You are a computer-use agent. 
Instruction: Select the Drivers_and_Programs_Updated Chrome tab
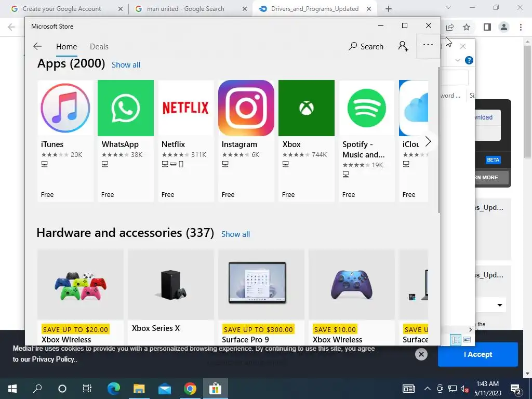[314, 9]
